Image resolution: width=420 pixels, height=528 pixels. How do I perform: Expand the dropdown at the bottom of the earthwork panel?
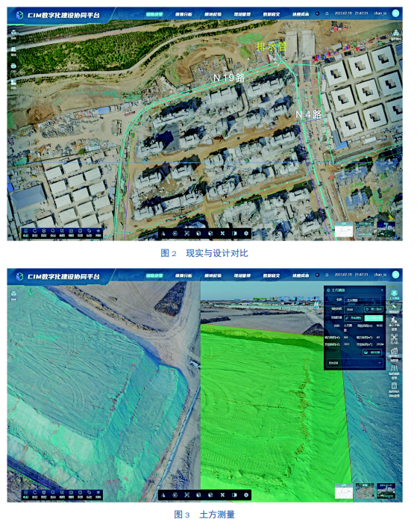pos(355,363)
